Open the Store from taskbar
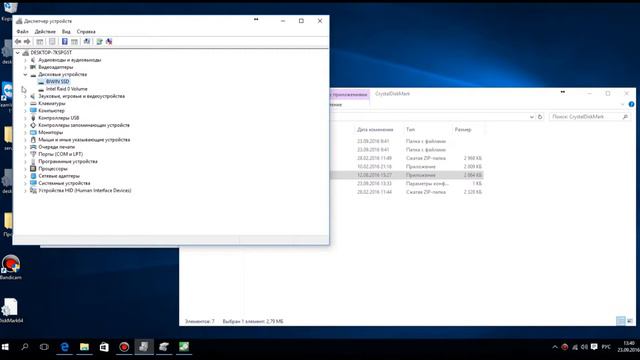The image size is (640, 360). pos(104,347)
